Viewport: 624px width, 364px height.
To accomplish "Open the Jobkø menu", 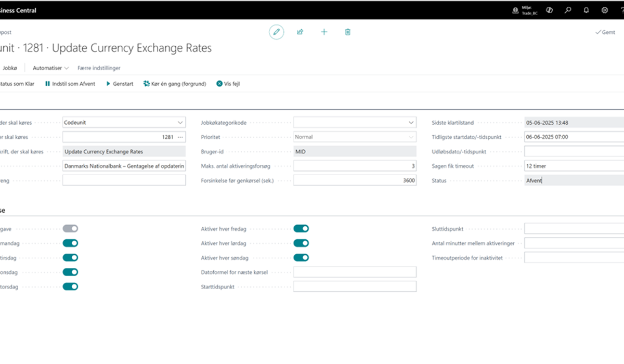I will point(10,68).
